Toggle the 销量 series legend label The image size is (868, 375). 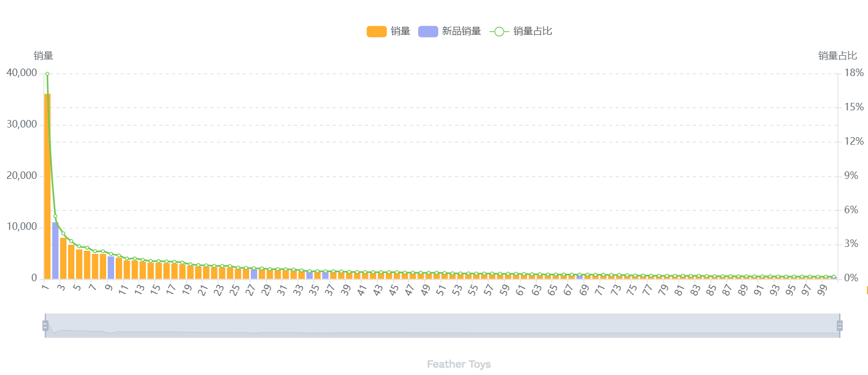point(400,32)
